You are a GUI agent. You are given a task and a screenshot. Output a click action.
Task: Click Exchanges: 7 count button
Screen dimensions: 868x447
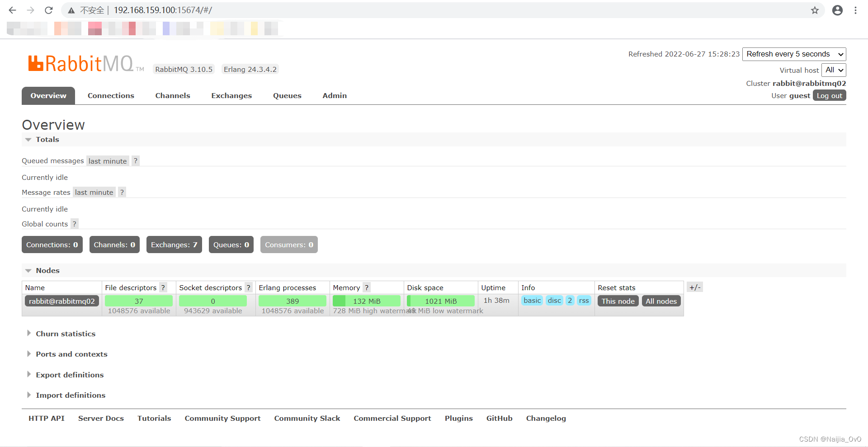click(174, 245)
